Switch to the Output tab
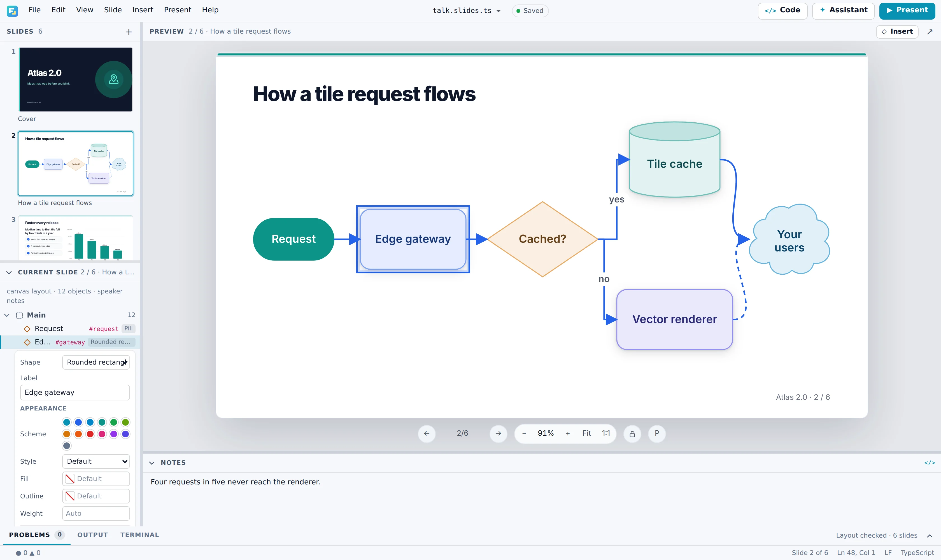The width and height of the screenshot is (941, 560). 92,535
